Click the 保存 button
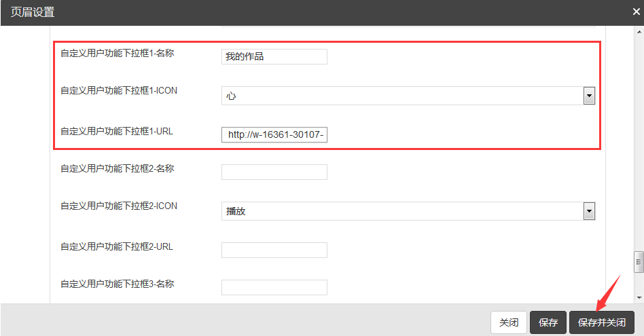 pyautogui.click(x=548, y=322)
